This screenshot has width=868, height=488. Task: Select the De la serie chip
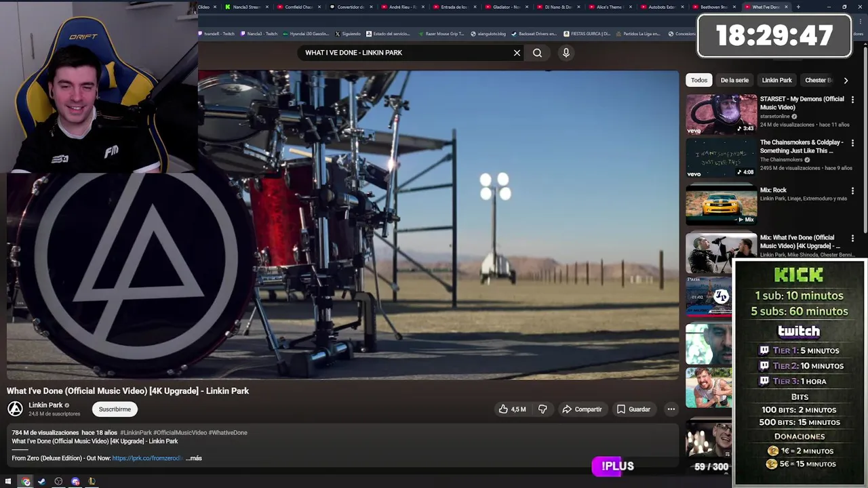click(734, 80)
